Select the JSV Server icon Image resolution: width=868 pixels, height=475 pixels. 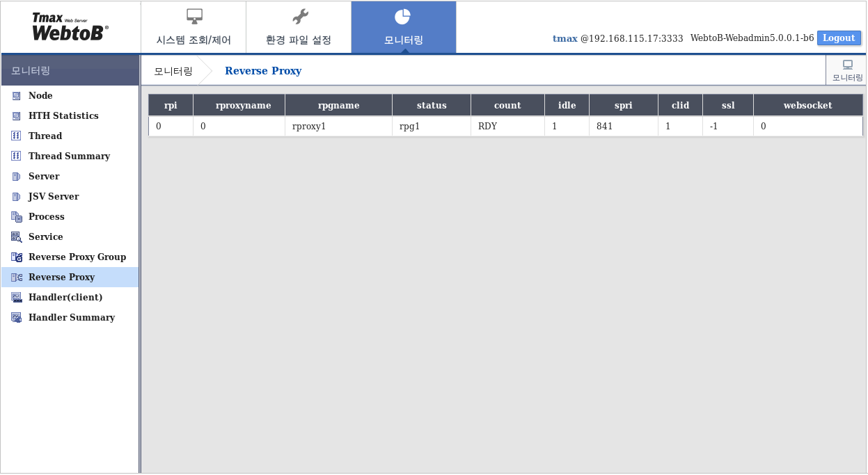16,196
